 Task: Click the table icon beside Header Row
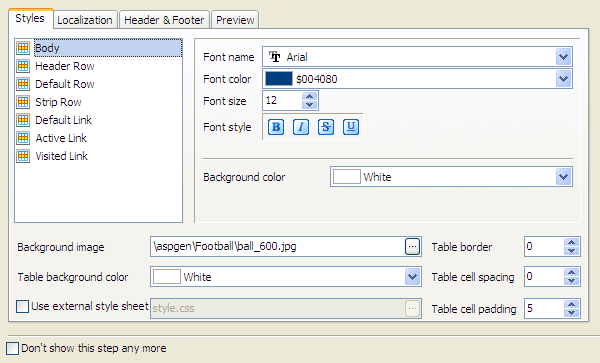pyautogui.click(x=23, y=66)
